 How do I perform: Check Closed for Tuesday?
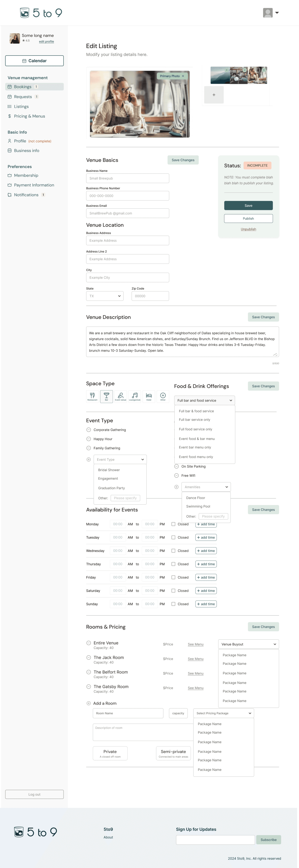tap(173, 537)
